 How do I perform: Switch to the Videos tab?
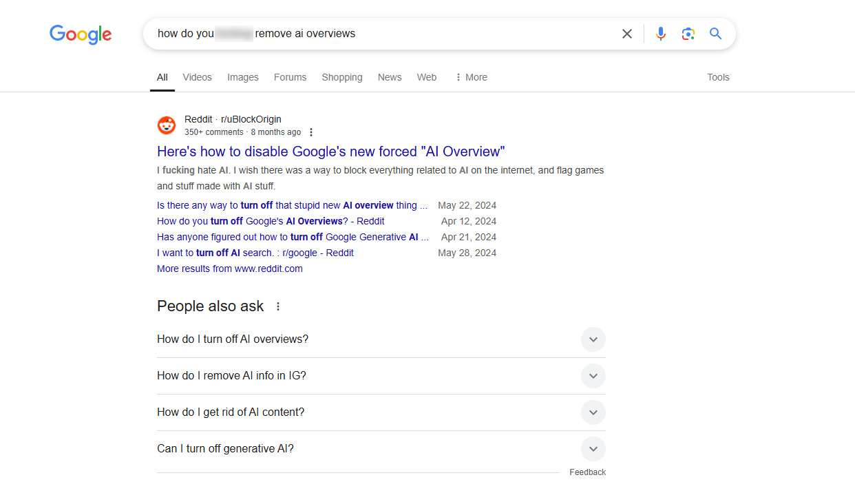197,77
